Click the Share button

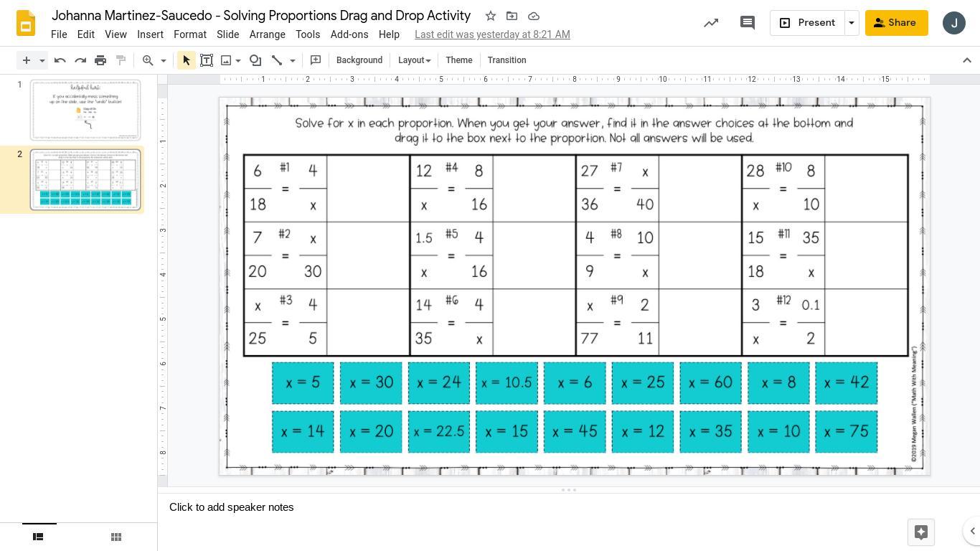click(897, 23)
